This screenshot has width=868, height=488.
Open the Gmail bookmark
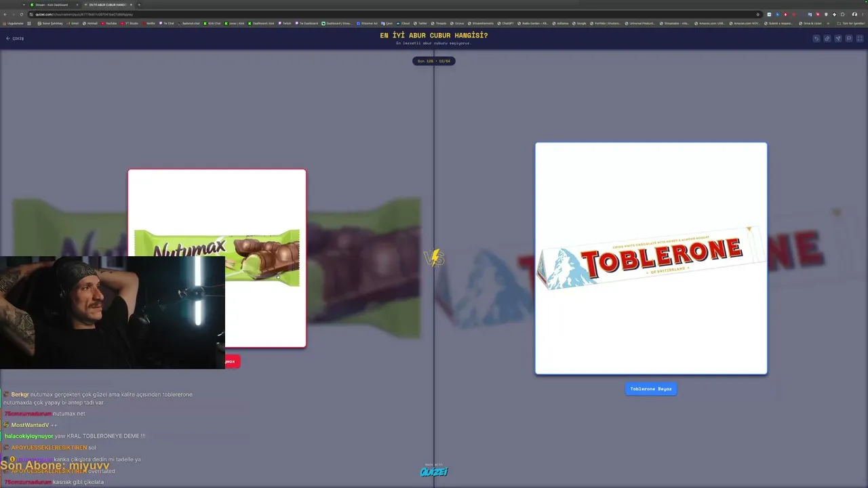click(x=73, y=23)
